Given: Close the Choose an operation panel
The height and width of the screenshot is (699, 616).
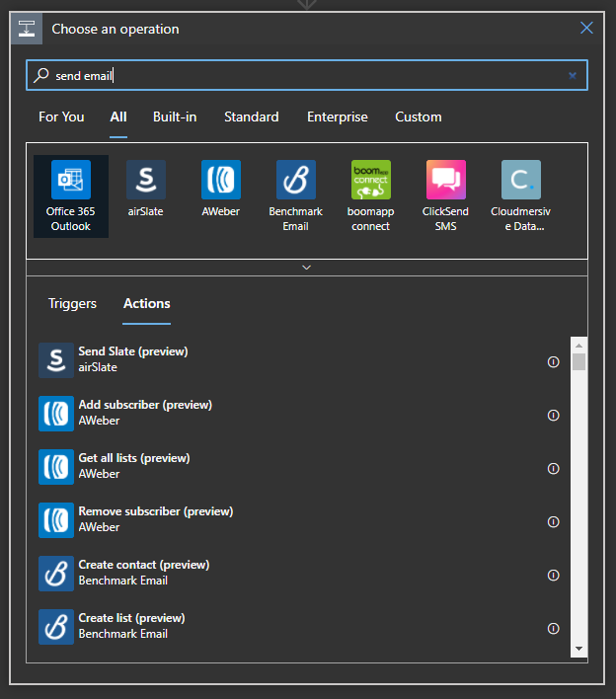Looking at the screenshot, I should pos(586,28).
